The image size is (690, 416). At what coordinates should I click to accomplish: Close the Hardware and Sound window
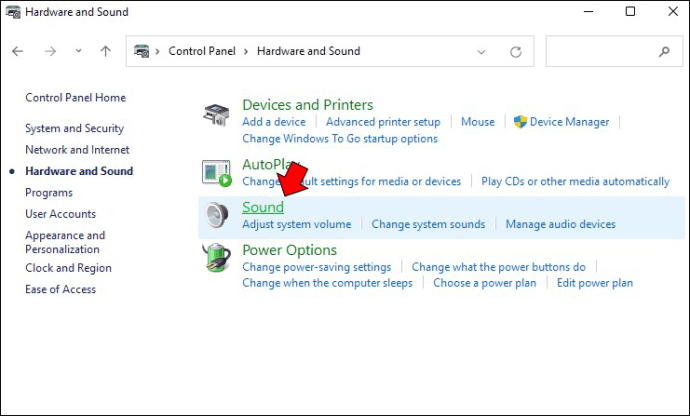(673, 11)
